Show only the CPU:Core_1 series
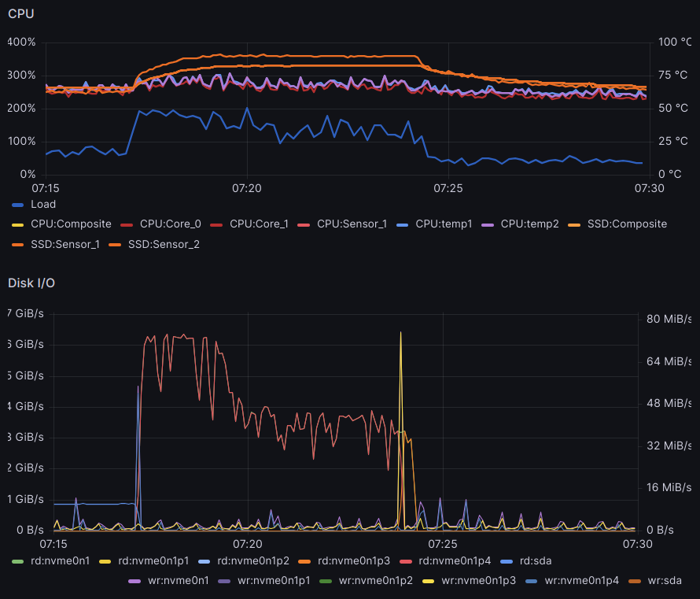 pos(259,224)
